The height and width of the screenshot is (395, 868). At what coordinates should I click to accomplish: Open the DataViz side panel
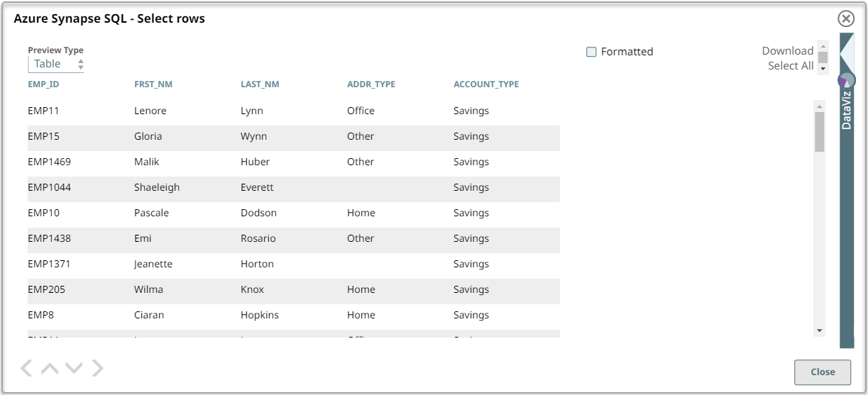point(847,110)
